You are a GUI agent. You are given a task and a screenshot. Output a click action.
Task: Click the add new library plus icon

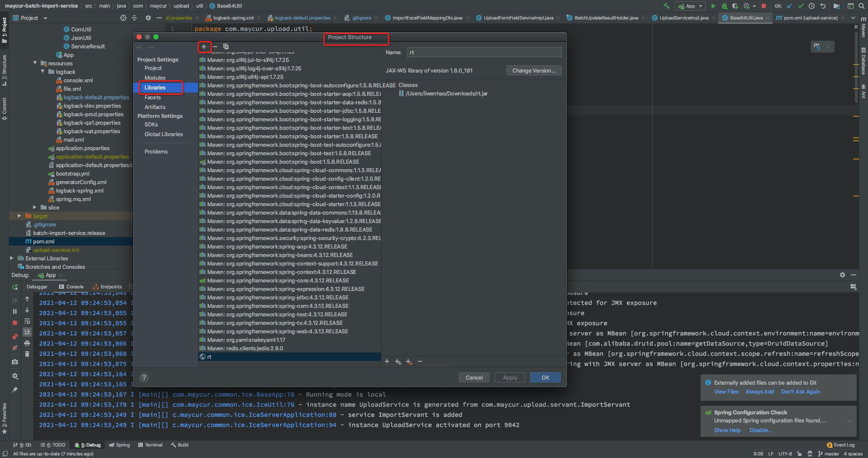(x=204, y=46)
